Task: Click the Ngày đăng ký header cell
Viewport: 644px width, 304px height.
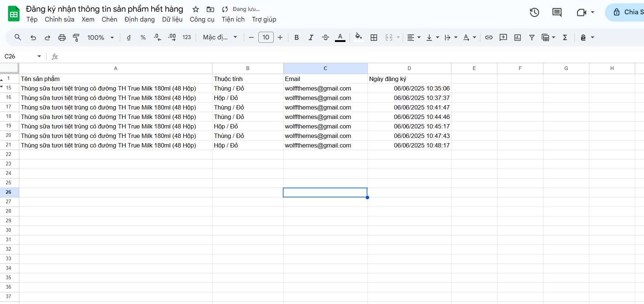Action: [409, 79]
